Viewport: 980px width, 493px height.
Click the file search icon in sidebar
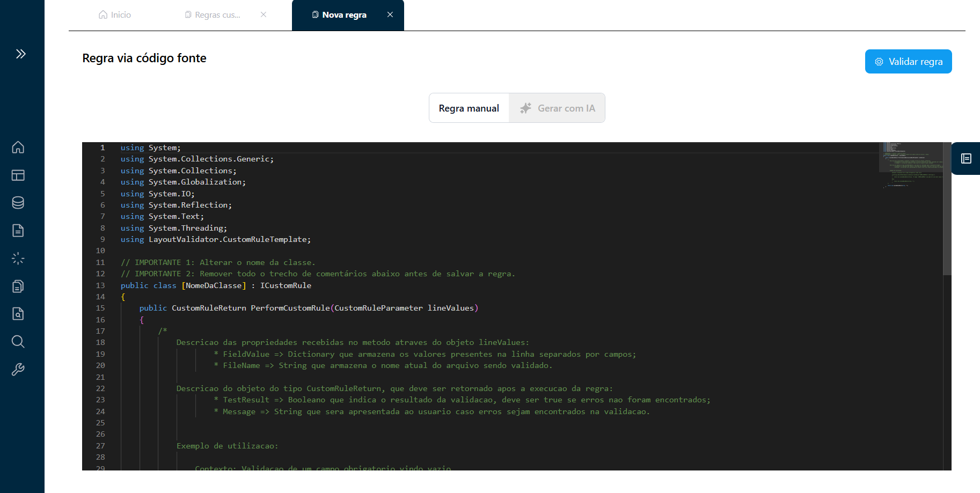(x=18, y=314)
